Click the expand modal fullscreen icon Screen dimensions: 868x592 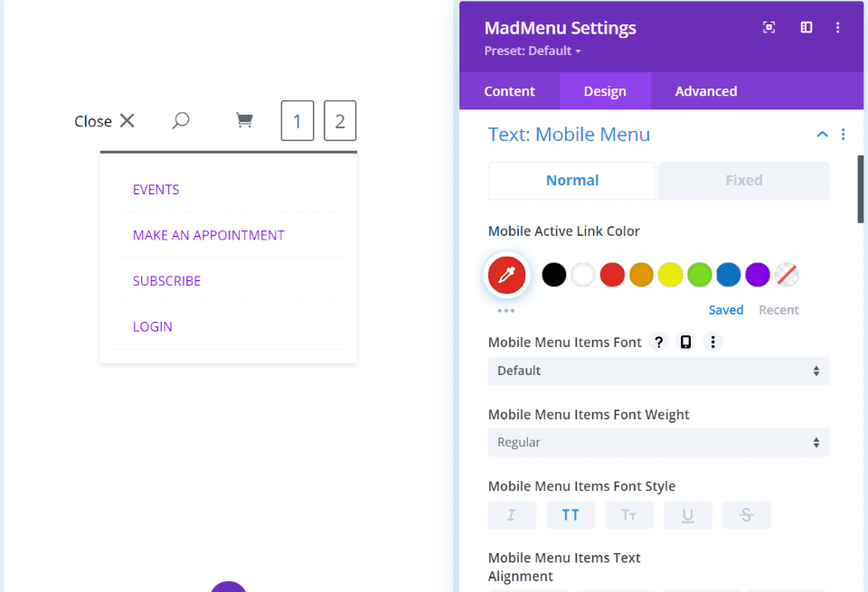click(x=769, y=27)
